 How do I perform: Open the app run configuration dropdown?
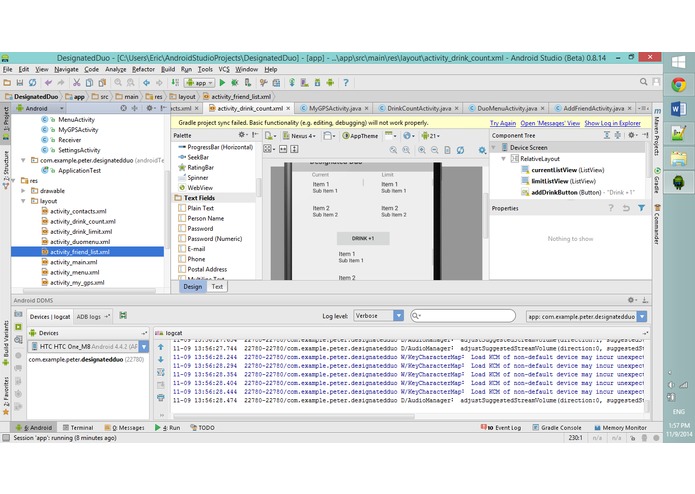[200, 83]
